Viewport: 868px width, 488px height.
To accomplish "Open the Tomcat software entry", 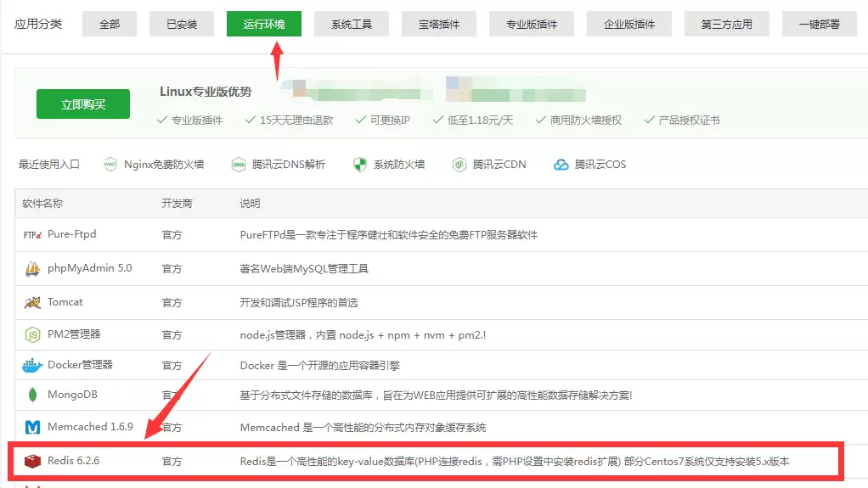I will (65, 301).
